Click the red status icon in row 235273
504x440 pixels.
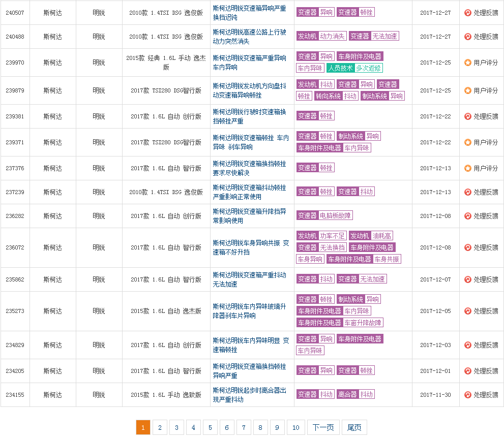[x=468, y=311]
